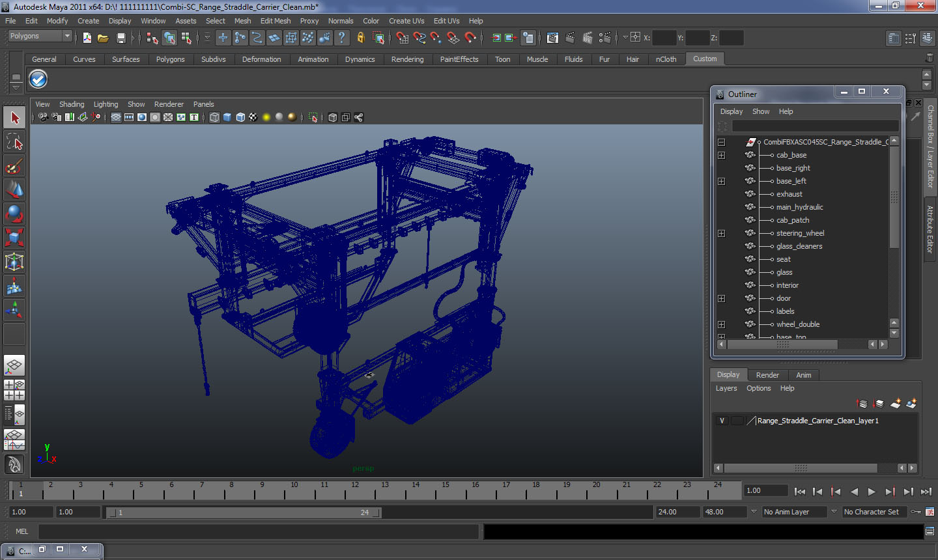Toggle visibility V box of Range_Straddle_Carrier_Clean_layer1
The width and height of the screenshot is (938, 560).
pyautogui.click(x=722, y=421)
